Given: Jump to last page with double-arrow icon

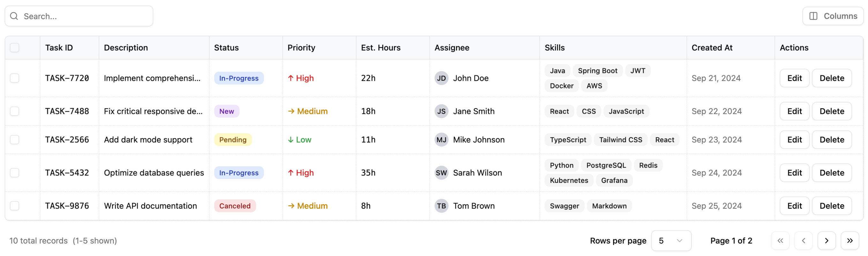Looking at the screenshot, I should point(850,240).
